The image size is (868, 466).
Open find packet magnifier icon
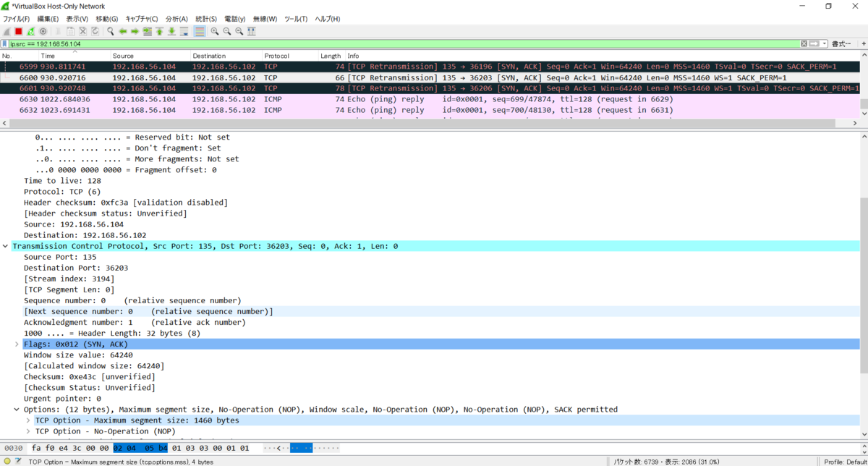tap(111, 32)
